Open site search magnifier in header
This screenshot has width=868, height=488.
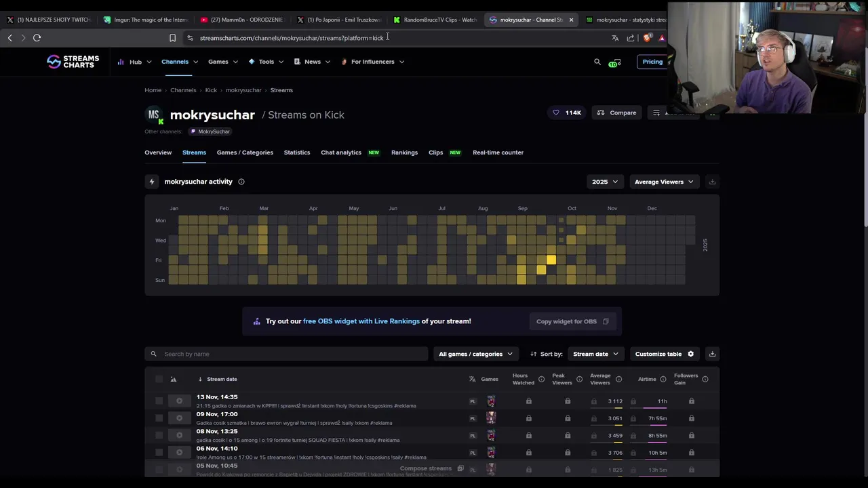click(x=597, y=62)
